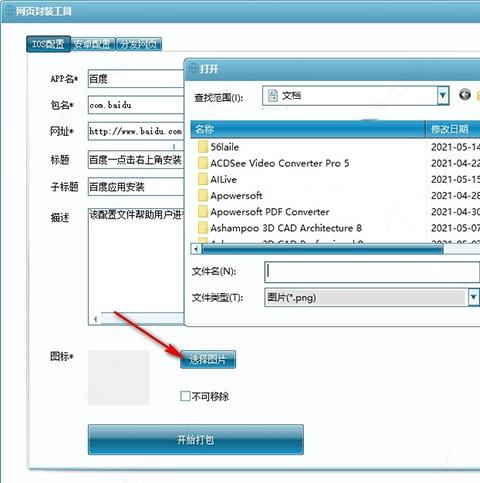Click the folder icon of Apowersoft PDF Converter
This screenshot has width=480, height=483.
coord(203,212)
